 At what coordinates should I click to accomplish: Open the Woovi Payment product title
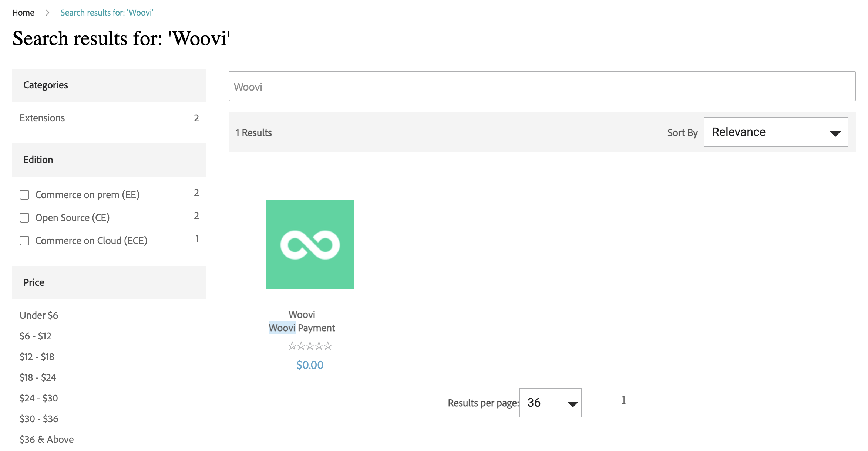click(x=302, y=328)
